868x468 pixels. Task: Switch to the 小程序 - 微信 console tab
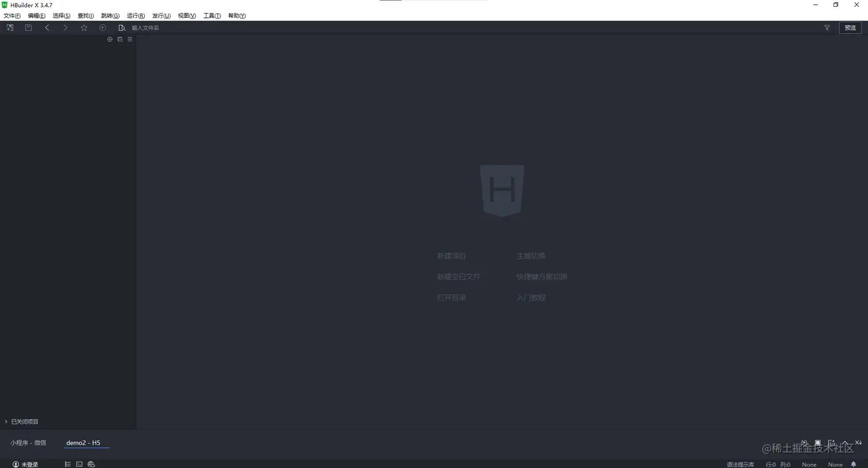tap(28, 443)
